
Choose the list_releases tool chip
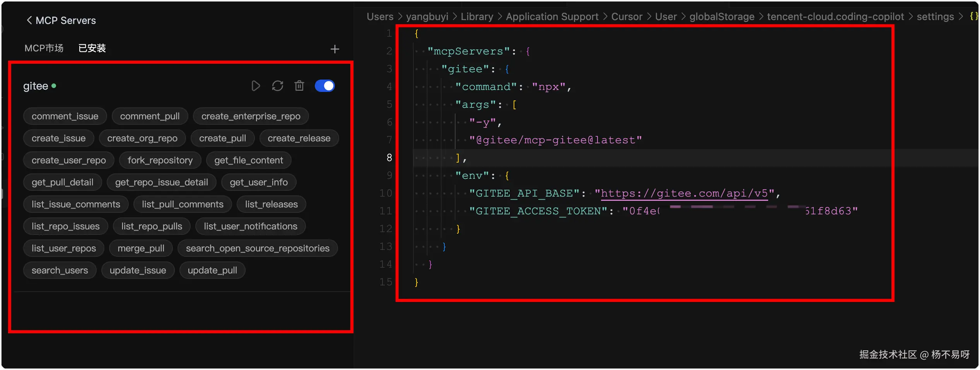pos(271,204)
